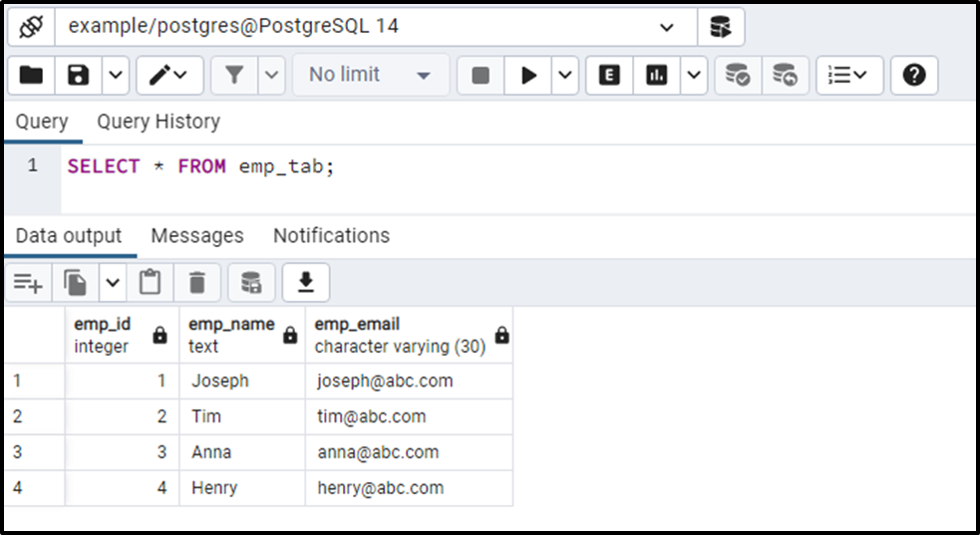Execute the query with play button
This screenshot has width=980, height=535.
528,76
